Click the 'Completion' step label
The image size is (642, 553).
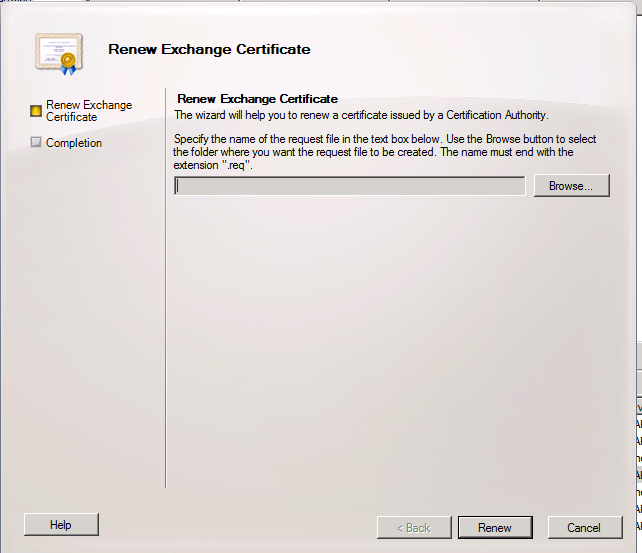(x=74, y=143)
